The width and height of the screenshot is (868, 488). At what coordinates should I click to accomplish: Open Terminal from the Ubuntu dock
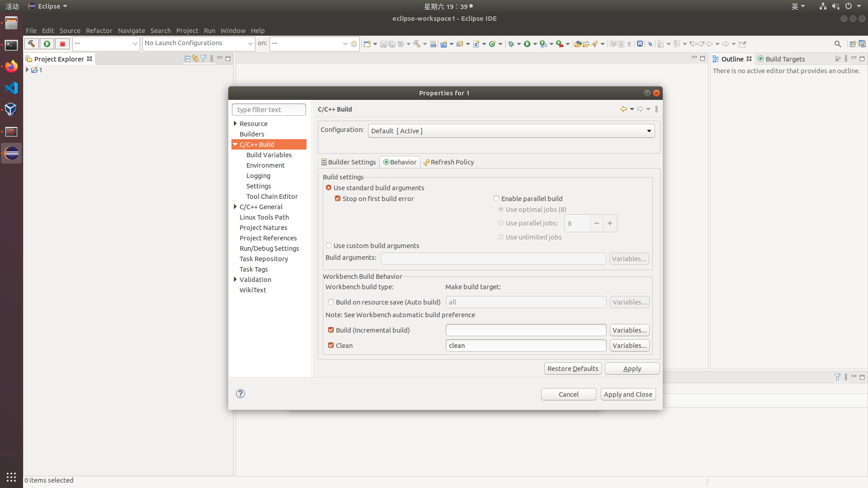pos(11,45)
